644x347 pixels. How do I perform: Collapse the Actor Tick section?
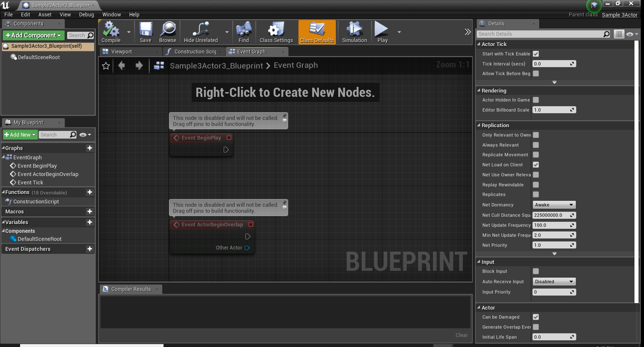(x=479, y=44)
